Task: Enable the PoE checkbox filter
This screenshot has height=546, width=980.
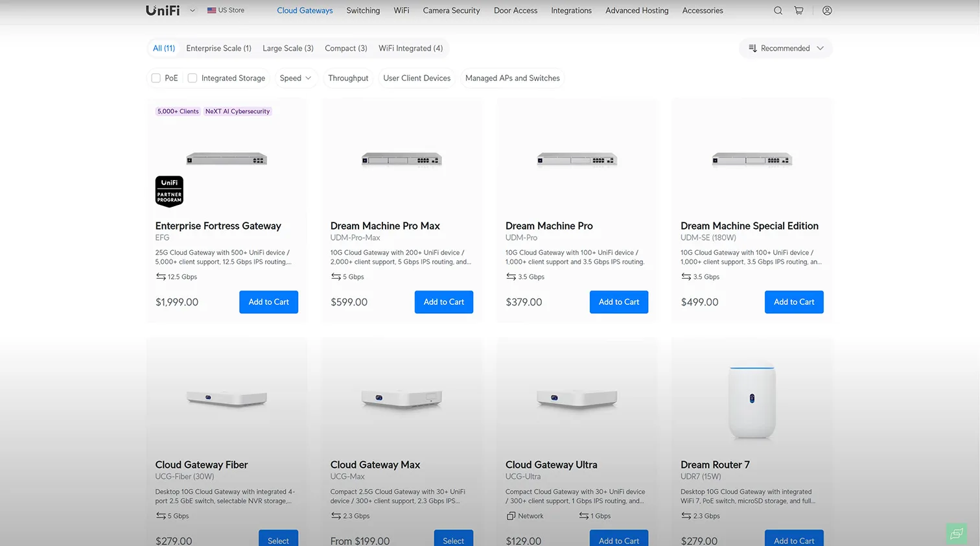Action: pos(156,78)
